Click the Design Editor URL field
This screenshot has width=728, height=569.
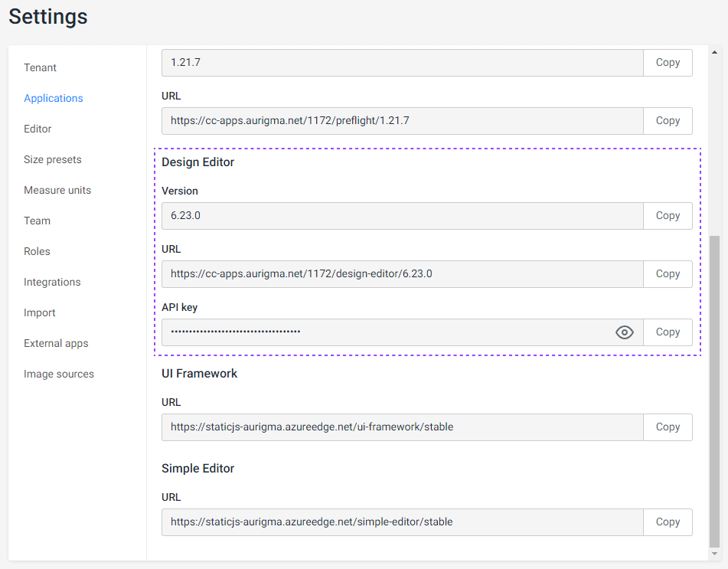click(402, 274)
